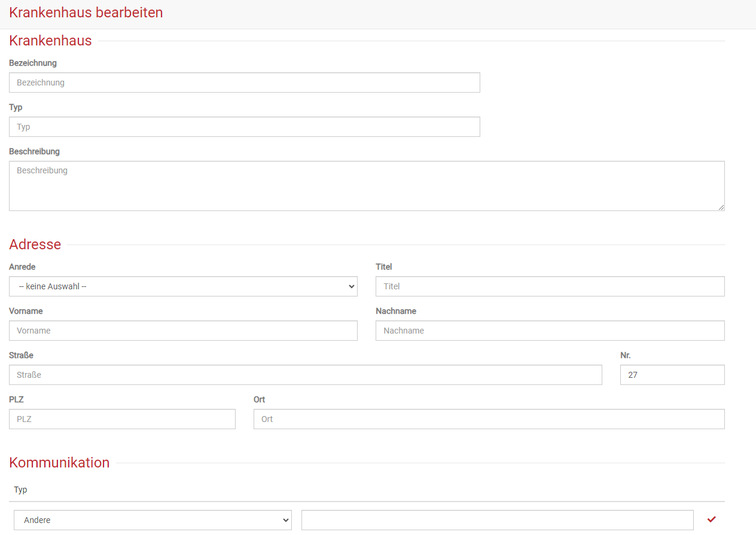
Task: Click into the Bezeichnung input field
Action: click(x=244, y=82)
